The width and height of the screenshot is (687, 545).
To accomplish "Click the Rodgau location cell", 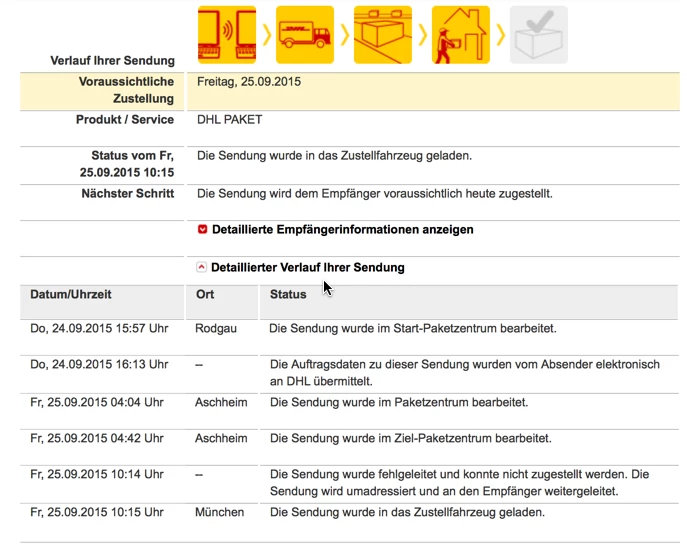I will tap(216, 329).
